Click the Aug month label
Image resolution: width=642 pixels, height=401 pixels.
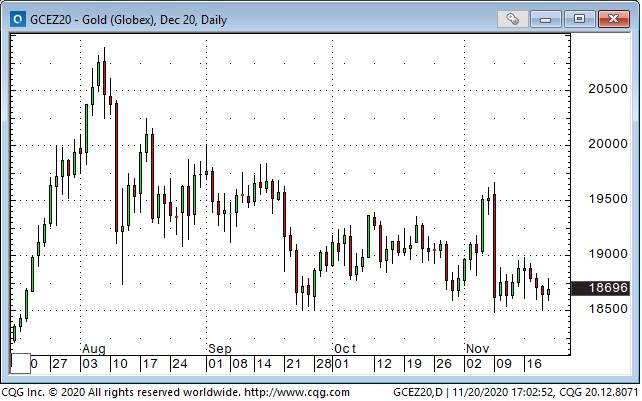pyautogui.click(x=94, y=349)
